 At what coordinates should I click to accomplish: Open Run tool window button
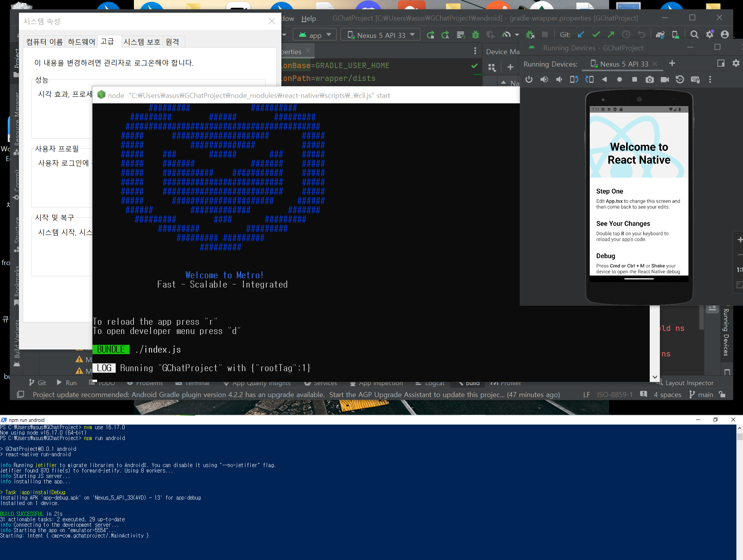[x=67, y=383]
